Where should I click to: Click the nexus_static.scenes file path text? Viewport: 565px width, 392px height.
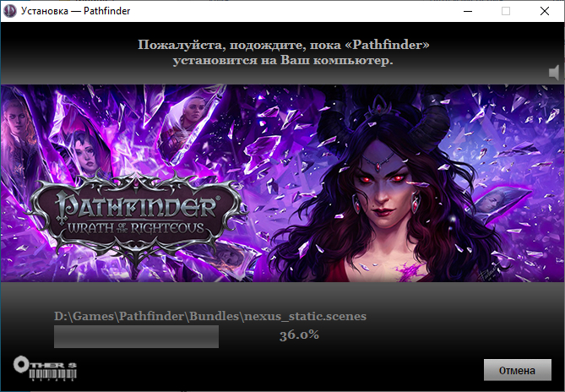[x=210, y=316]
